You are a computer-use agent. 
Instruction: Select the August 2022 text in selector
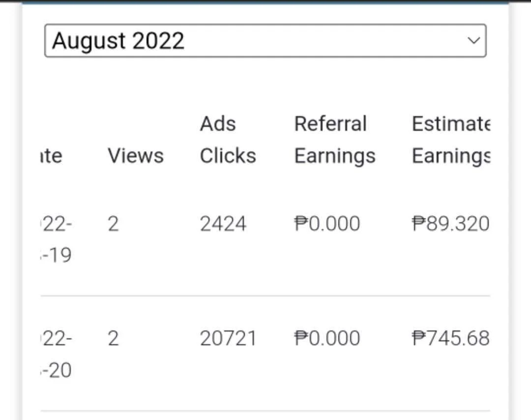(118, 41)
